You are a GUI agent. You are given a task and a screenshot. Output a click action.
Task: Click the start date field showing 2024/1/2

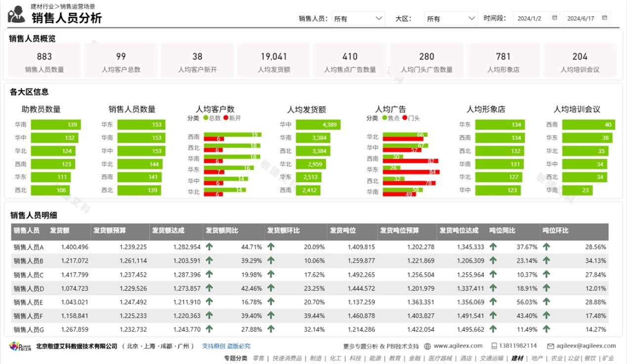(530, 19)
